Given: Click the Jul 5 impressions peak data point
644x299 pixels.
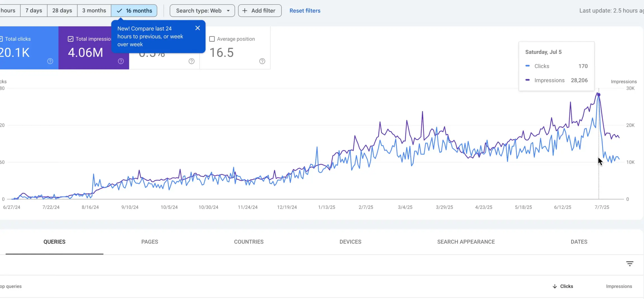Looking at the screenshot, I should click(x=598, y=95).
